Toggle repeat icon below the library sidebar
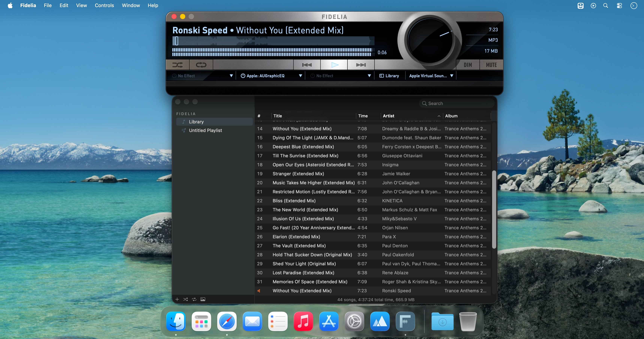Screen dimensions: 644x339 194,299
